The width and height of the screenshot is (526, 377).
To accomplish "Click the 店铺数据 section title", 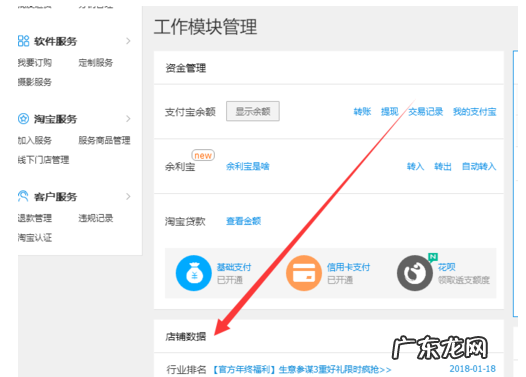I will (186, 337).
